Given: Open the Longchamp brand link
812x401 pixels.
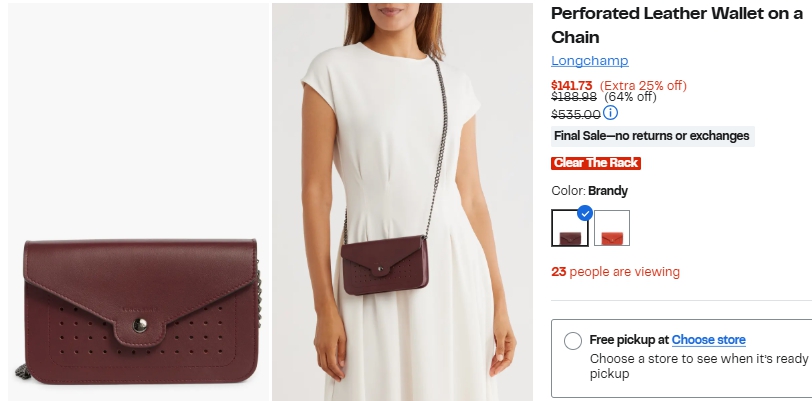Looking at the screenshot, I should coord(590,61).
